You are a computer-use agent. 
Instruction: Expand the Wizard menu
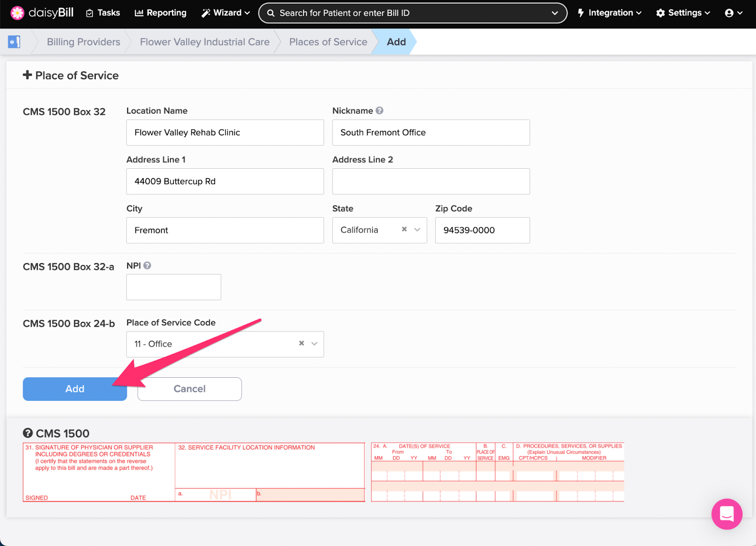click(226, 13)
